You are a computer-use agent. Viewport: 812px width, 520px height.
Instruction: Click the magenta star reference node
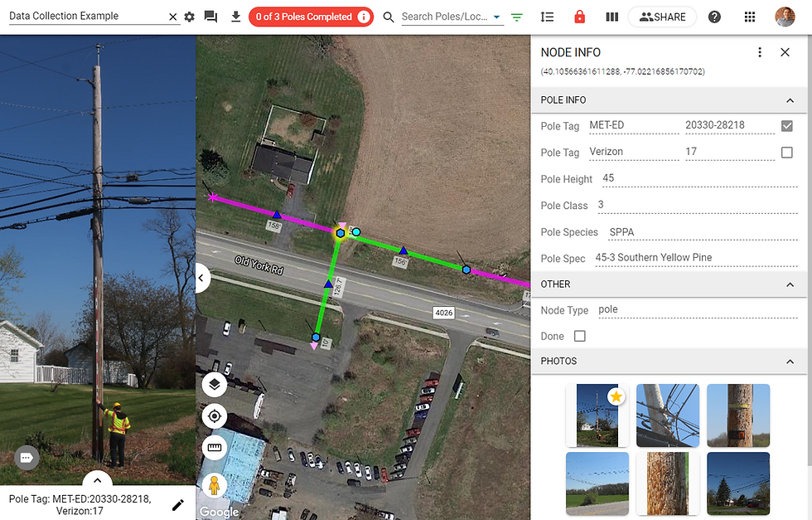point(212,197)
